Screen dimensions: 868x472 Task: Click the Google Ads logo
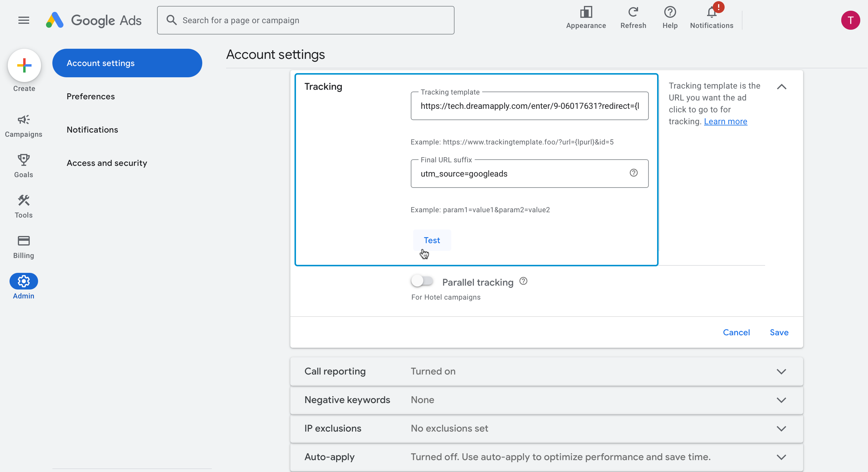pos(94,20)
